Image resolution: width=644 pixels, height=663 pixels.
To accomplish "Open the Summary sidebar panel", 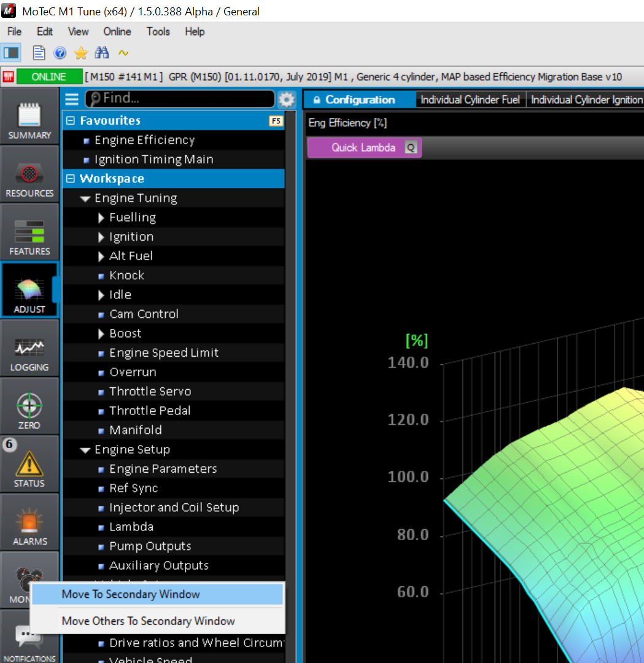I will [29, 119].
